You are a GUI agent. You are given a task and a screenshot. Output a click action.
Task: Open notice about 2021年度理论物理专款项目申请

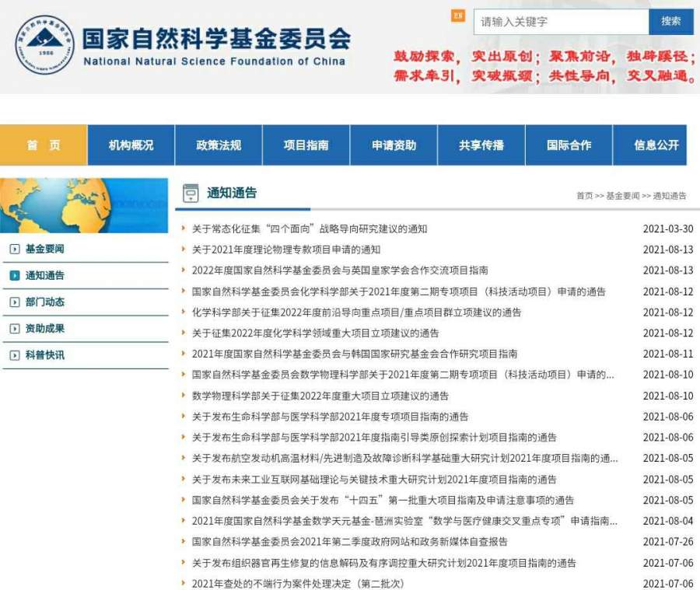[x=286, y=250]
